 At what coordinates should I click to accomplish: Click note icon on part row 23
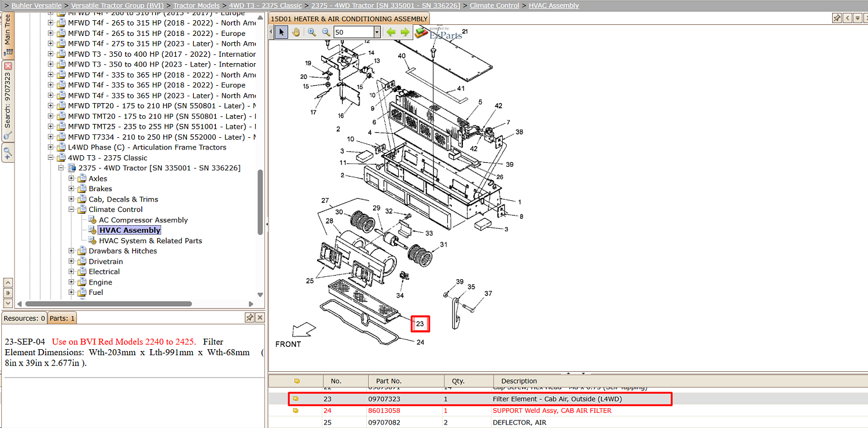[x=296, y=398]
